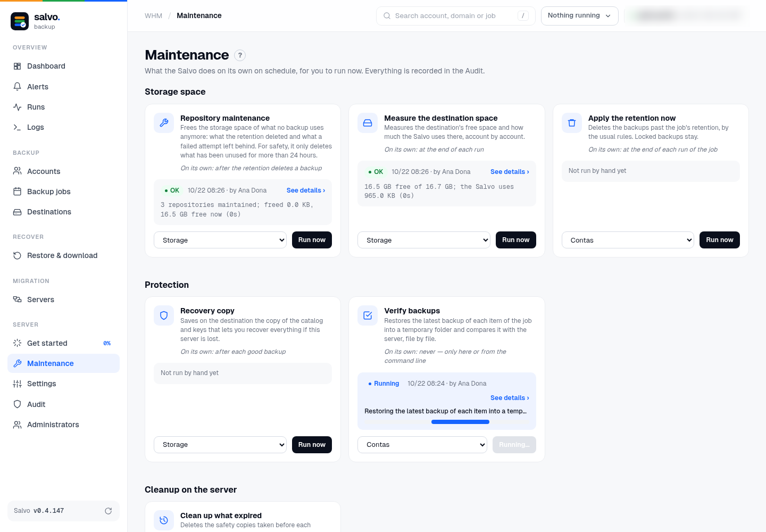Navigate to Accounts

tap(63, 171)
